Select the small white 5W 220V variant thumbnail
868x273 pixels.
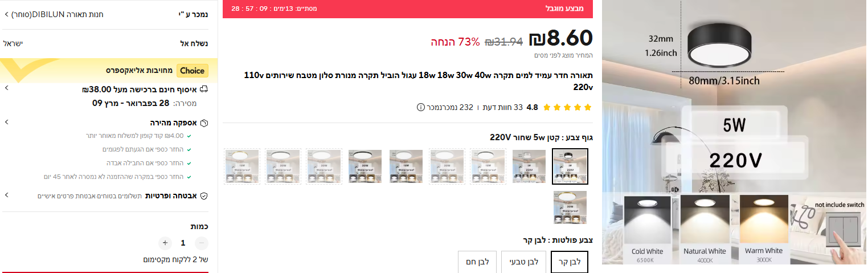529,166
